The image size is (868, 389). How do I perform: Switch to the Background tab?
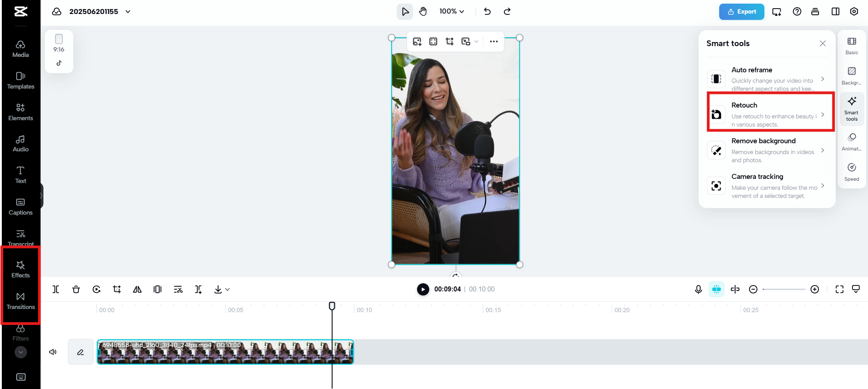pos(852,76)
